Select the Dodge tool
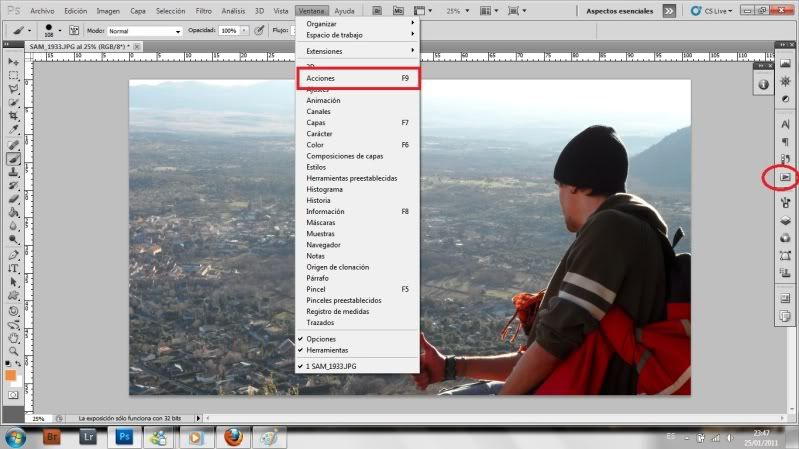The image size is (799, 449). pos(13,240)
